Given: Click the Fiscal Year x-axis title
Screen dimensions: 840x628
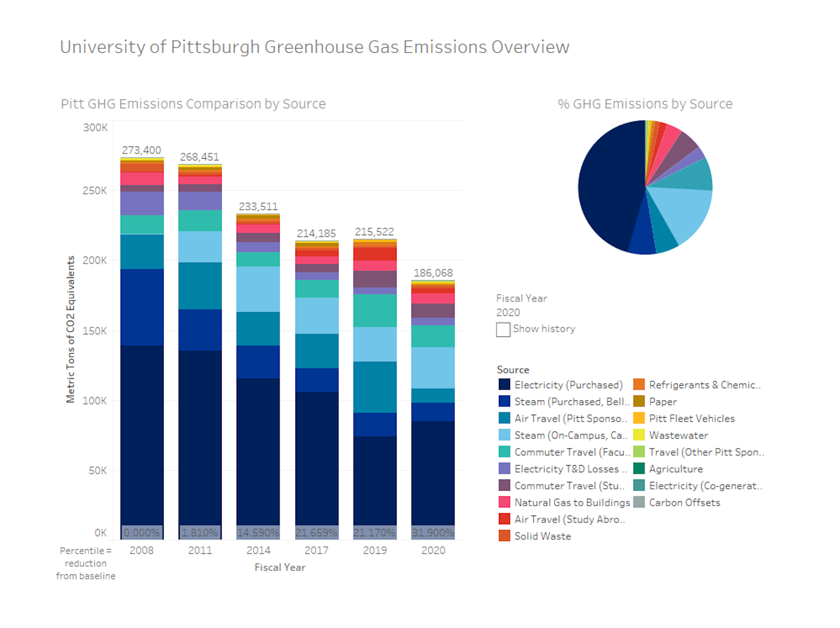Looking at the screenshot, I should click(280, 567).
